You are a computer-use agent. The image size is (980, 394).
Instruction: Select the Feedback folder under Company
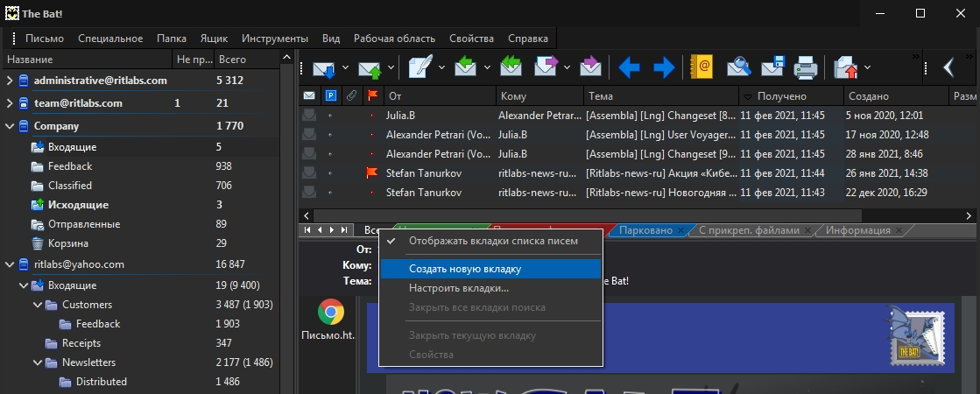70,166
